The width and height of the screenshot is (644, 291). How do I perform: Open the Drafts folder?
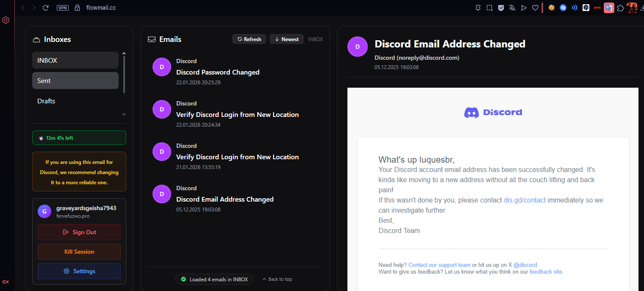75,101
